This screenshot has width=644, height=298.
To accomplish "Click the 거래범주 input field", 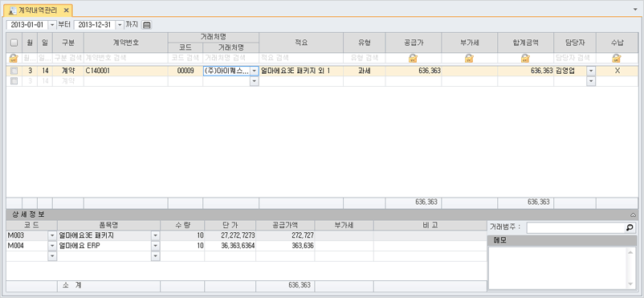I will click(x=576, y=227).
